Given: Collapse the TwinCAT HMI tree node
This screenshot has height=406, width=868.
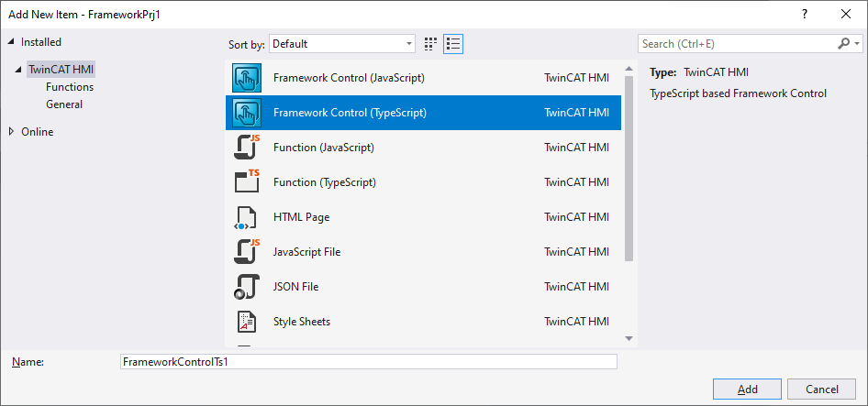Looking at the screenshot, I should point(19,70).
